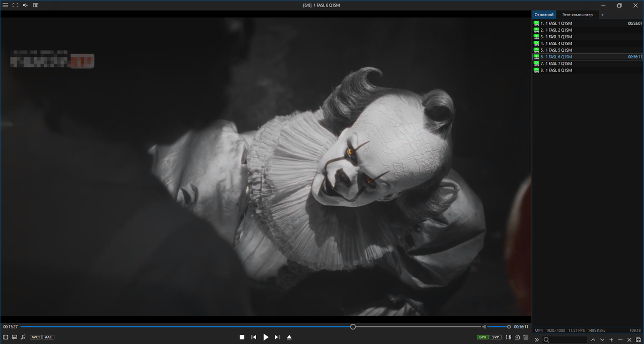Add a new playlist tab with plus
The image size is (644, 344).
pyautogui.click(x=602, y=15)
